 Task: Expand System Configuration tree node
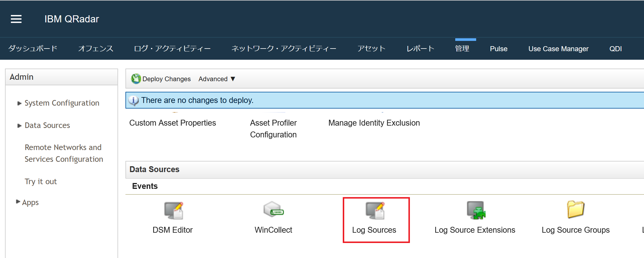click(19, 103)
